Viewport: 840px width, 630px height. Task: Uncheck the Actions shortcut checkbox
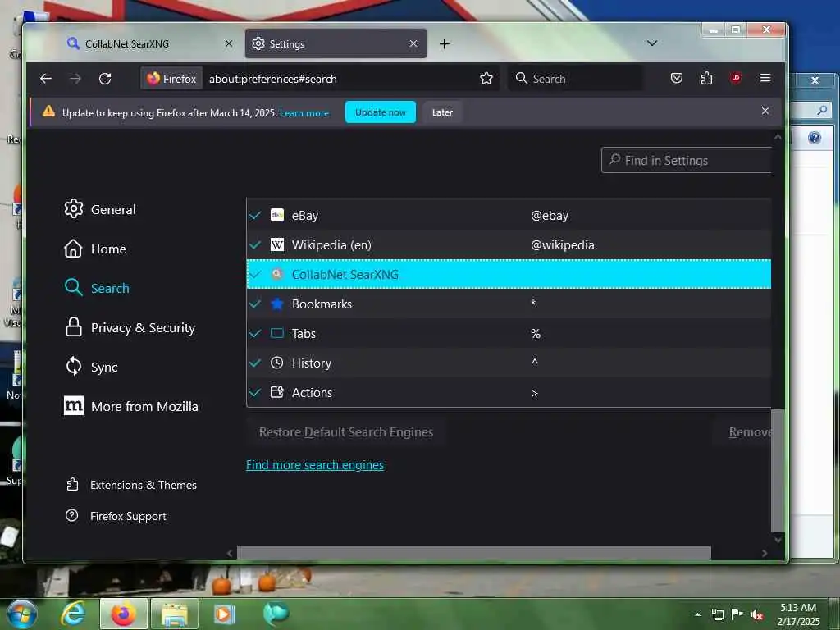(x=256, y=392)
